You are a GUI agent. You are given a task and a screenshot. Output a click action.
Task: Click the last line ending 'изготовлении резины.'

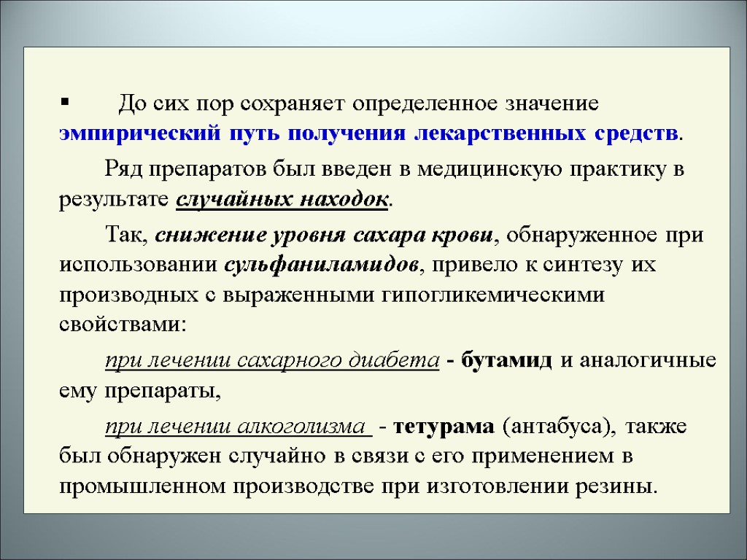point(358,486)
